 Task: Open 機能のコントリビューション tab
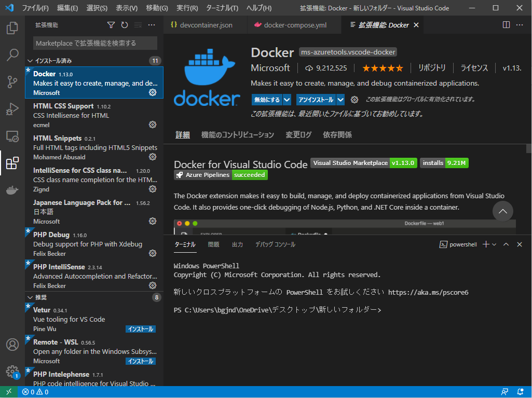coord(238,135)
